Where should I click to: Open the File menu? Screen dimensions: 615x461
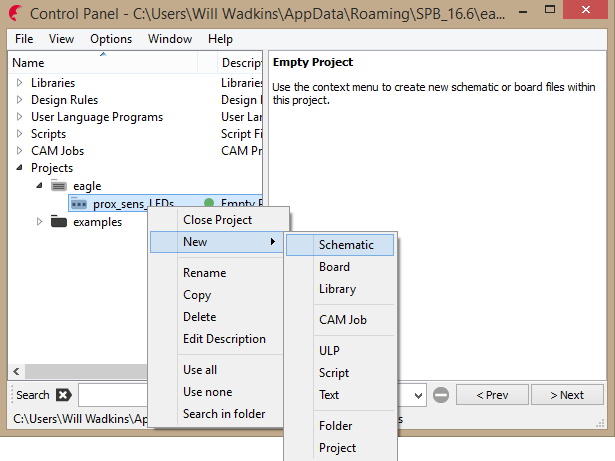(x=24, y=39)
